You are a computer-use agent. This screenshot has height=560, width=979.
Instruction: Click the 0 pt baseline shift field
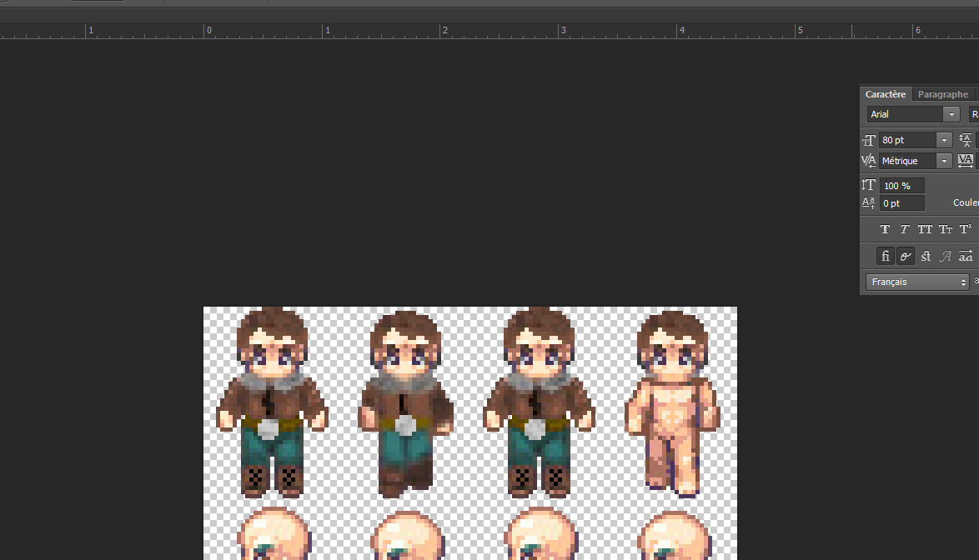(x=901, y=203)
